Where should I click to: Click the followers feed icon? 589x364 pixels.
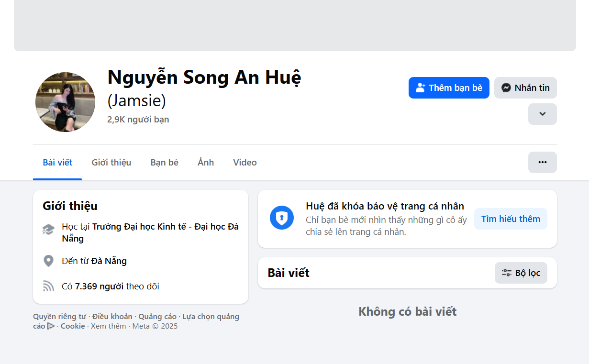48,287
